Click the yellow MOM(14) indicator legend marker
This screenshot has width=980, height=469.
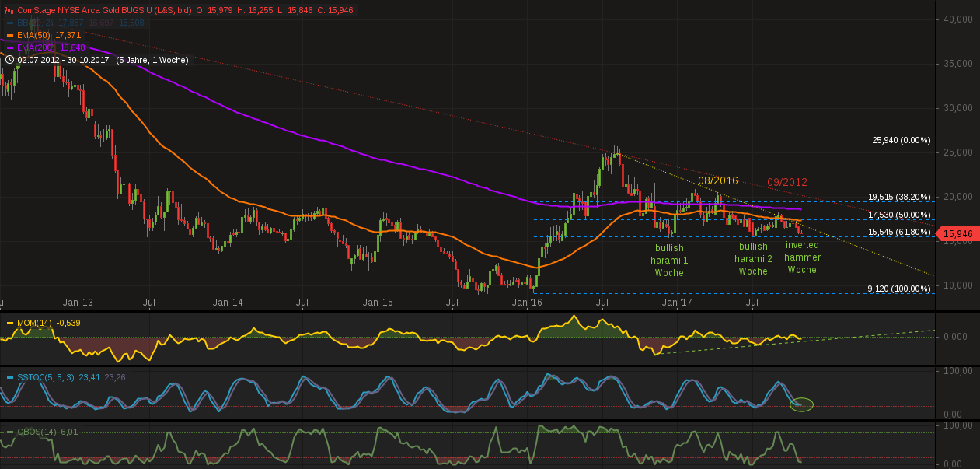pyautogui.click(x=9, y=321)
